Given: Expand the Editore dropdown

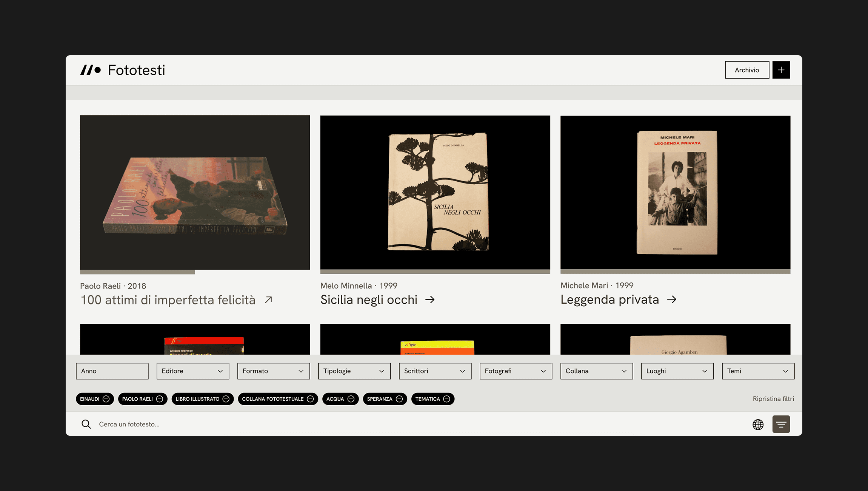Looking at the screenshot, I should point(193,371).
